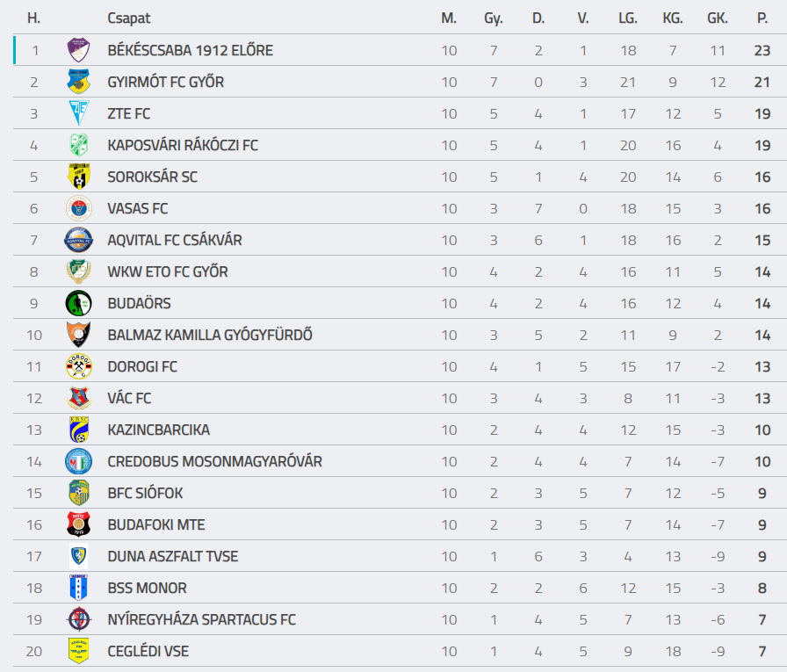This screenshot has width=787, height=672.
Task: Open the Duna Aszfalt TVSE team link
Action: (173, 557)
